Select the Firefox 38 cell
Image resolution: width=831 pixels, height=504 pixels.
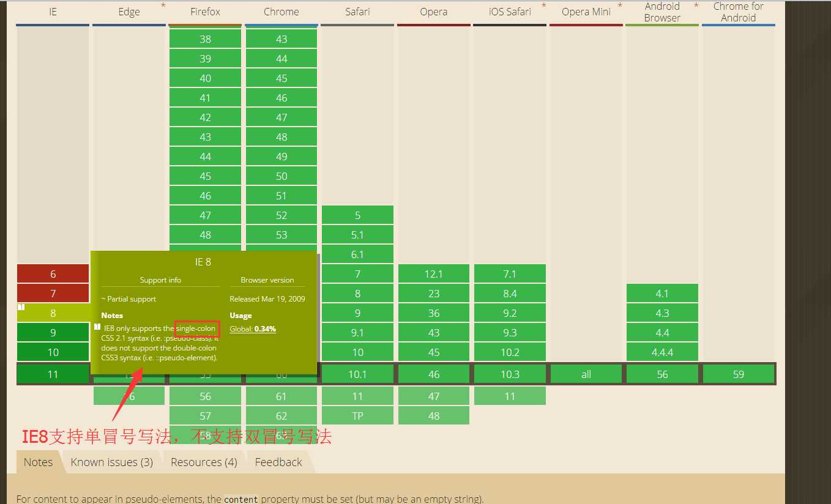click(x=205, y=39)
